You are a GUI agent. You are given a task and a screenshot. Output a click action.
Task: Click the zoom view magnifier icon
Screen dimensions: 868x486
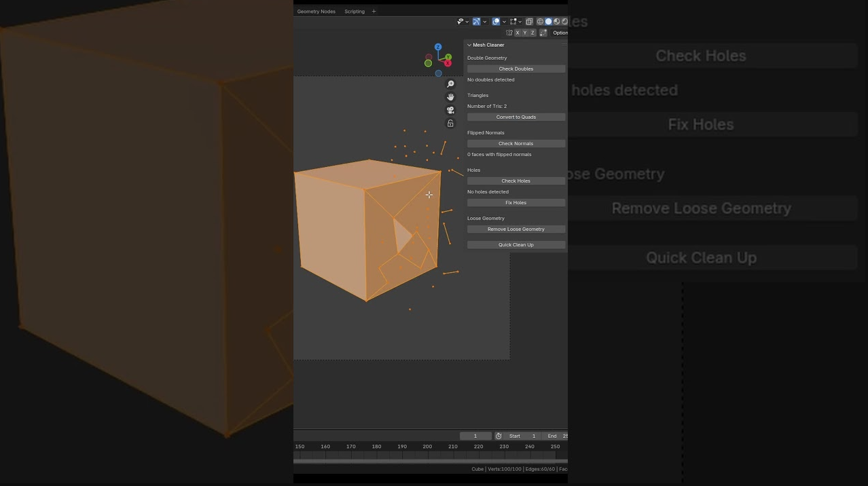click(x=450, y=84)
